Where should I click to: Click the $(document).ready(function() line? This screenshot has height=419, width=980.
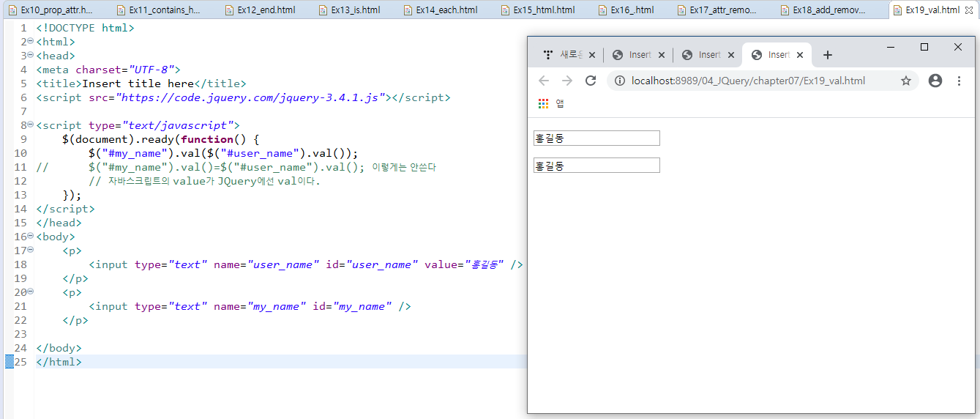coord(161,139)
